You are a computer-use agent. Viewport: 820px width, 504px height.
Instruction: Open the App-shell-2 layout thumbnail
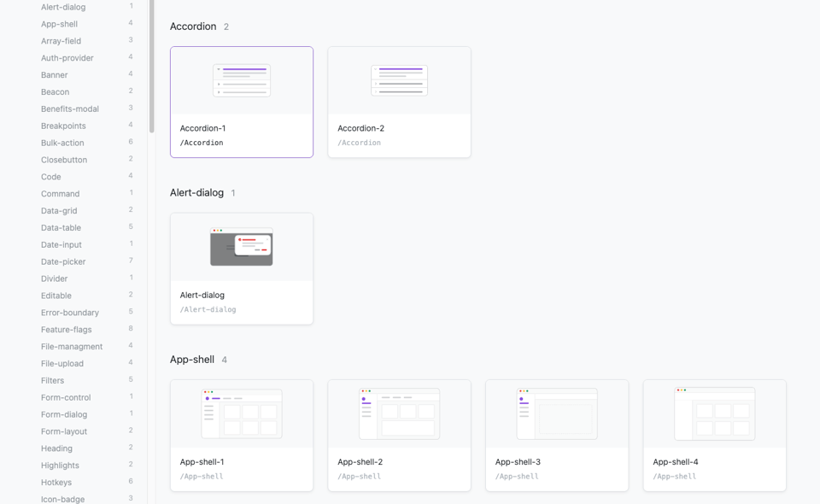pyautogui.click(x=399, y=413)
